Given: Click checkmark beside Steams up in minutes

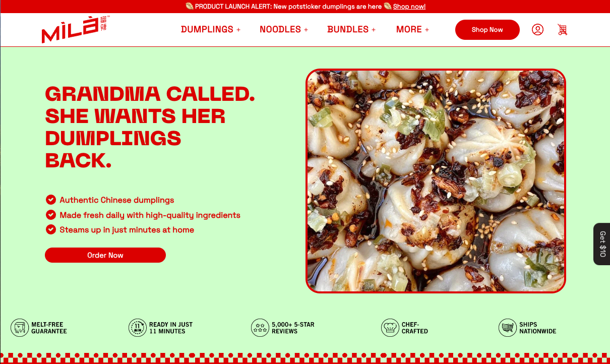Looking at the screenshot, I should coord(50,229).
